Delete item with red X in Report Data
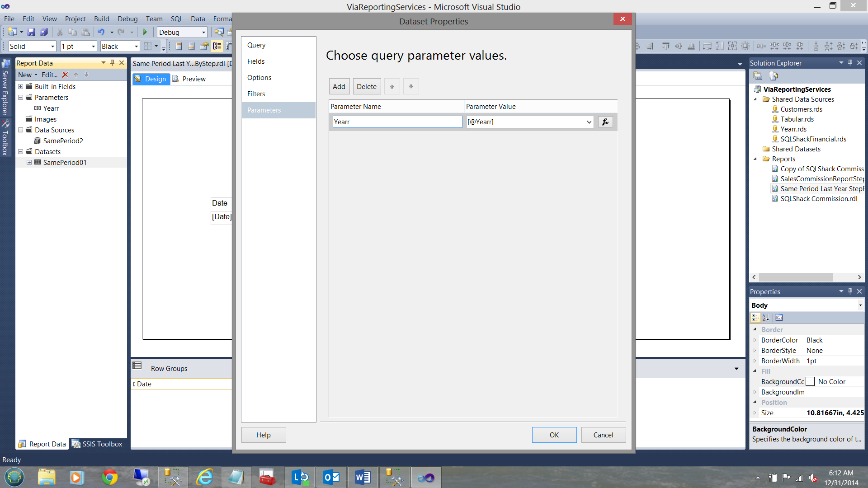 point(65,75)
